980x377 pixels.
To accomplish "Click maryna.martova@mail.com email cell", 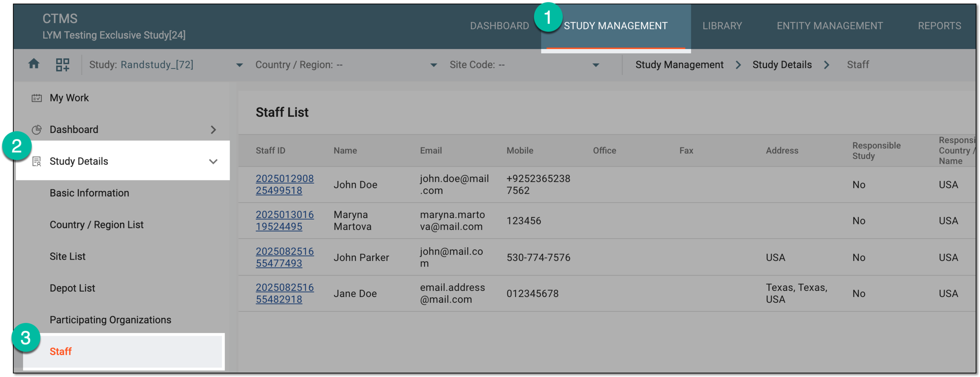I will point(452,220).
